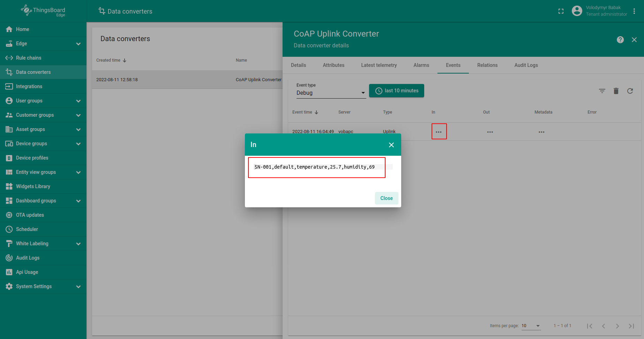Expand Dashboard groups chevron
Screen dimensions: 644x339
[78, 201]
